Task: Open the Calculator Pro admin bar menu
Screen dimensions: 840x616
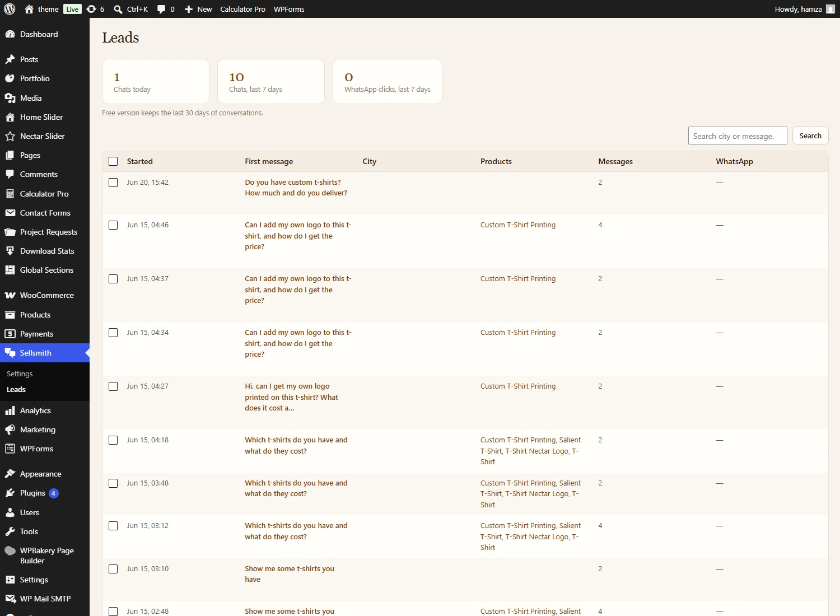Action: point(242,9)
